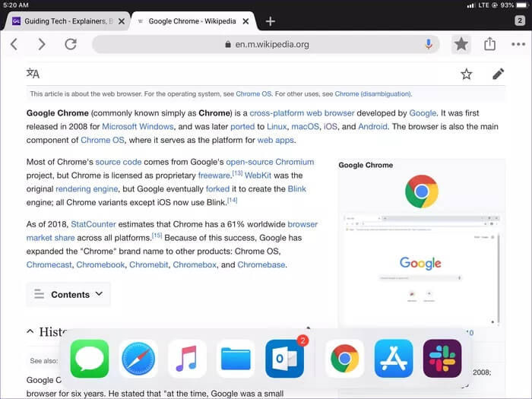
Task: Open the Linux link
Action: (277, 127)
